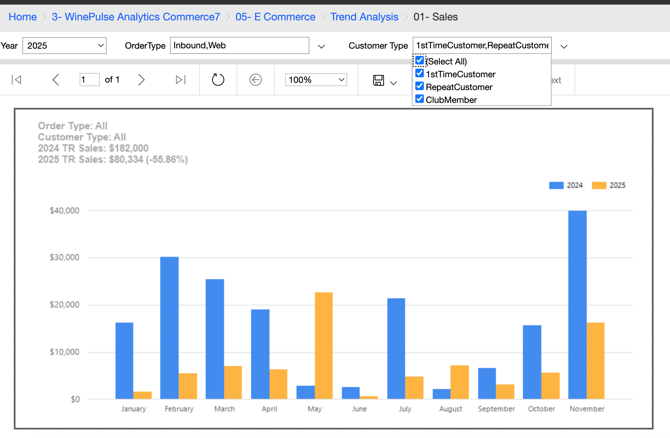
Task: Go to Trend Analysis breadcrumb
Action: (x=363, y=17)
